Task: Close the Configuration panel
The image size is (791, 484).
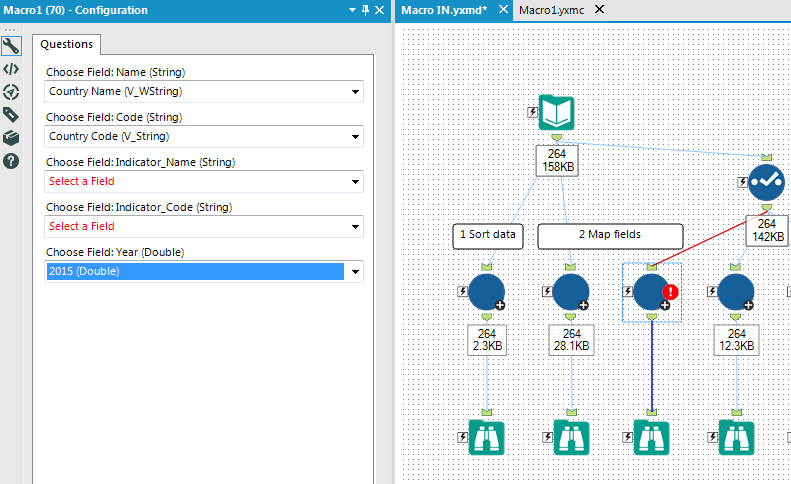Action: [x=380, y=10]
